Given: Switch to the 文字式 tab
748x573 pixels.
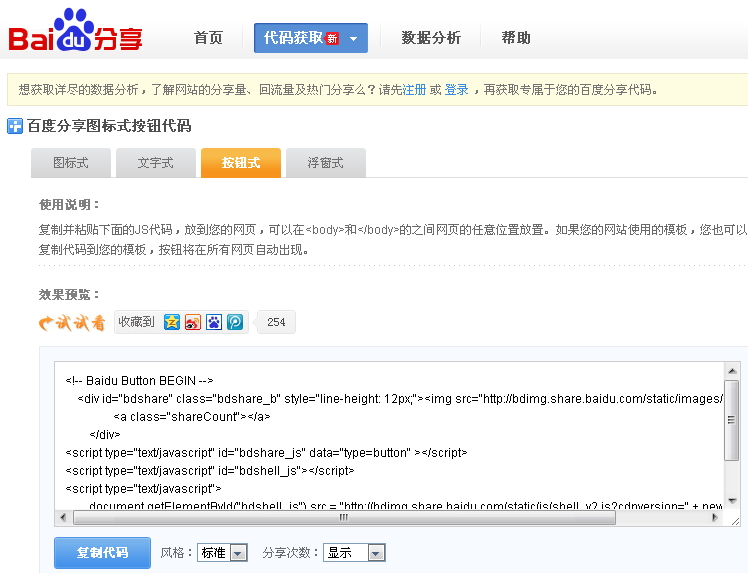Looking at the screenshot, I should click(156, 163).
